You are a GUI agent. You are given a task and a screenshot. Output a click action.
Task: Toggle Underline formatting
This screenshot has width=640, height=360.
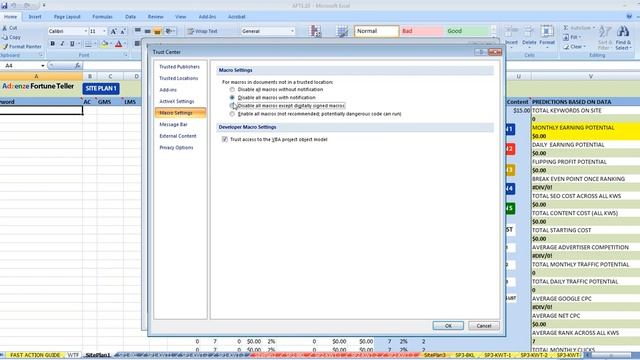[72, 44]
